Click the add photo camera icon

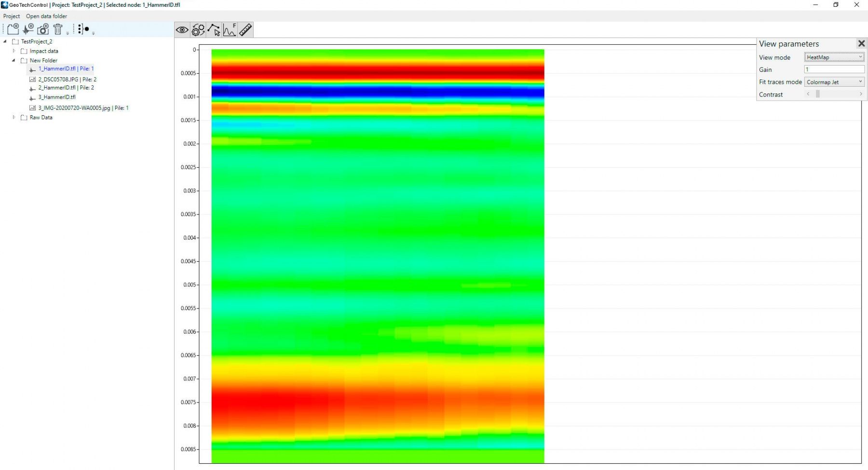pos(43,29)
